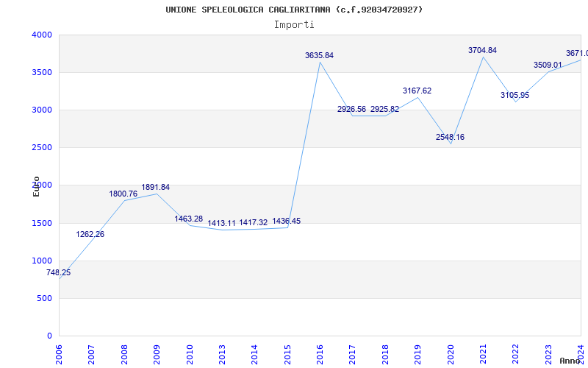This screenshot has width=588, height=368.
Task: Click the y-axis tick 3000
Action: click(42, 110)
